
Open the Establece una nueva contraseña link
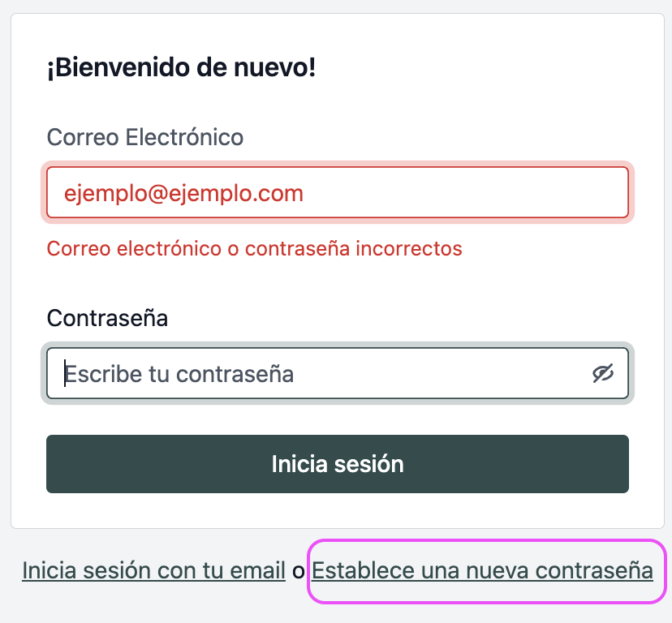482,571
